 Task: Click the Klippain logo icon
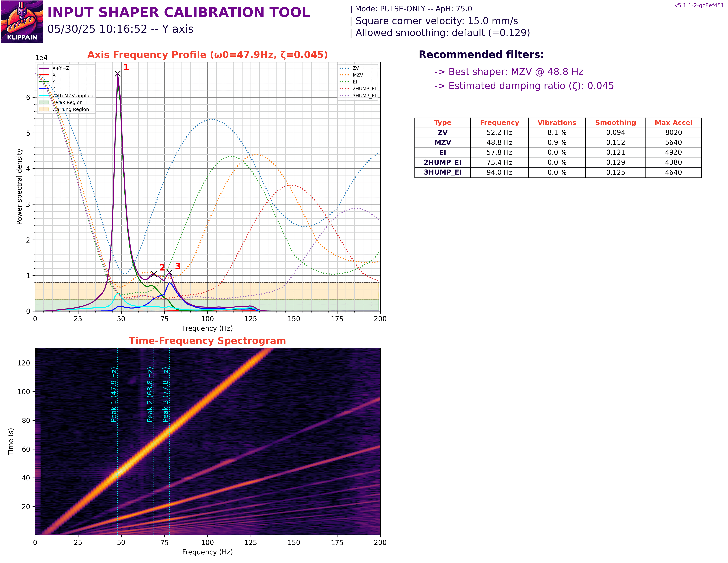click(22, 22)
